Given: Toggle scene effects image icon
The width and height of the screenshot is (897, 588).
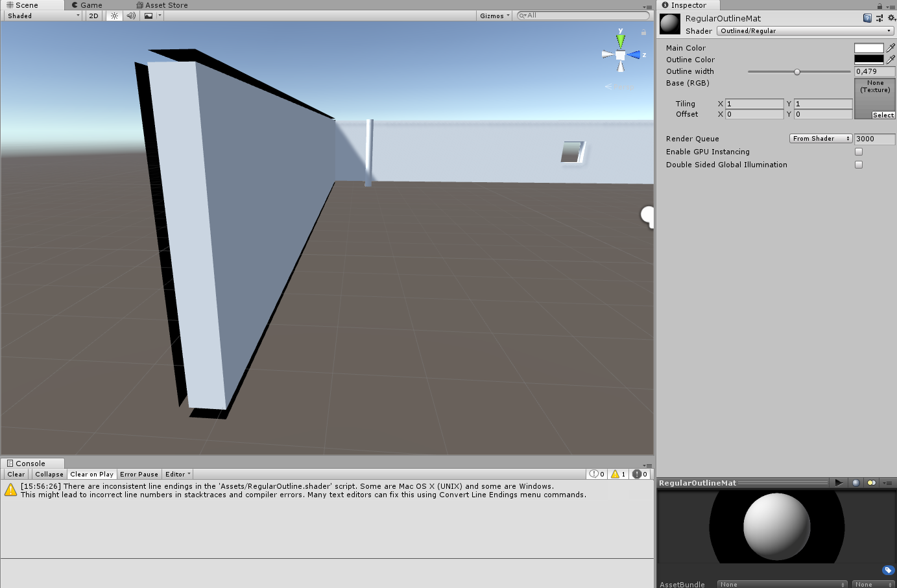Looking at the screenshot, I should (149, 16).
